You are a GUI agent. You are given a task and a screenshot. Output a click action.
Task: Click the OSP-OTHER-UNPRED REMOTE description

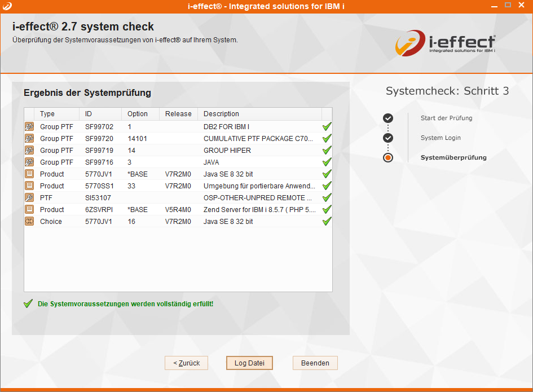258,197
